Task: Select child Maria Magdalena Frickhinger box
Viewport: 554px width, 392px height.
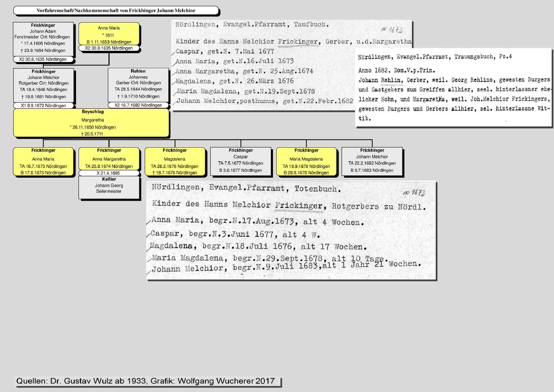Action: [x=306, y=162]
